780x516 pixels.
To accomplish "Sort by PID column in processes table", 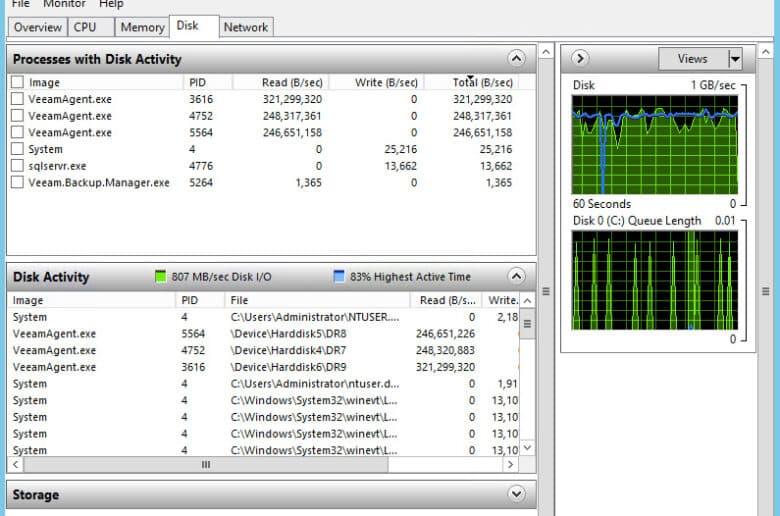I will [x=207, y=83].
